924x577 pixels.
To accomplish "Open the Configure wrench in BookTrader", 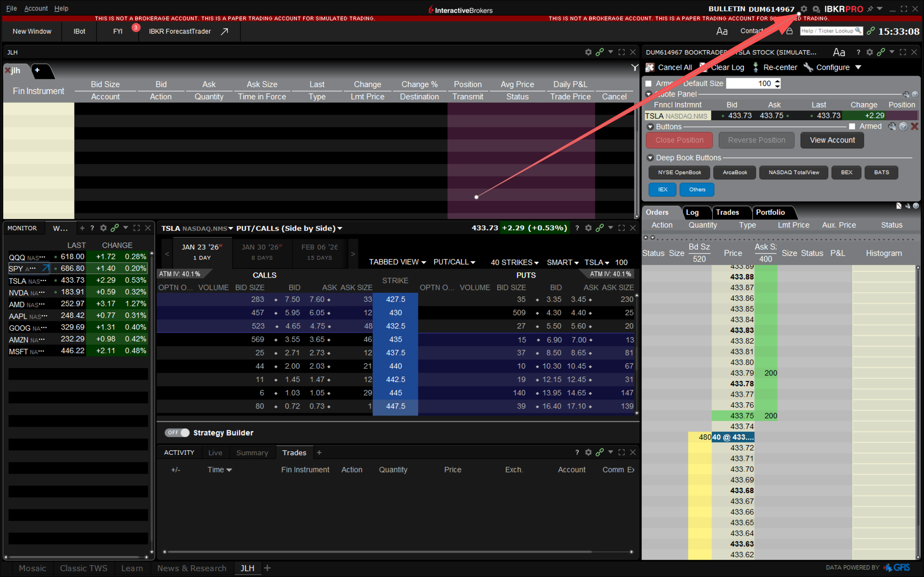I will [x=808, y=68].
